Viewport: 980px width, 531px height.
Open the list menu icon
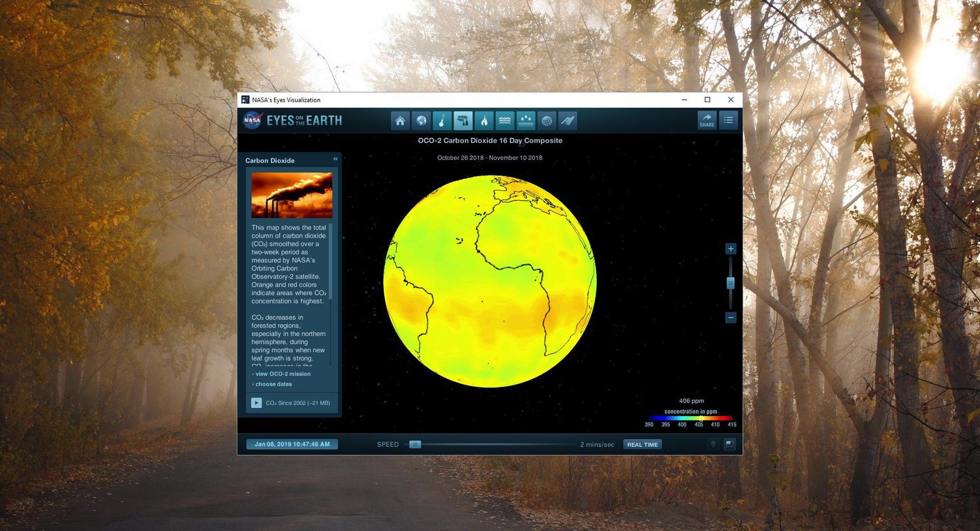click(x=728, y=120)
